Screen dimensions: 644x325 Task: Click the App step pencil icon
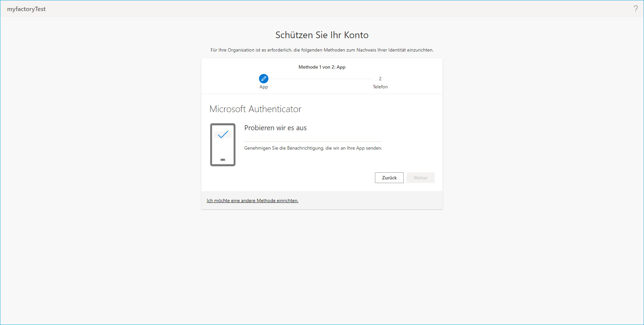[x=264, y=79]
